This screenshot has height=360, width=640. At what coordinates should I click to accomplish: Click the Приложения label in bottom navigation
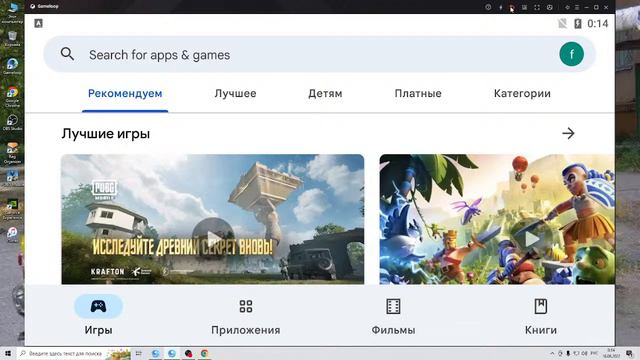point(246,330)
